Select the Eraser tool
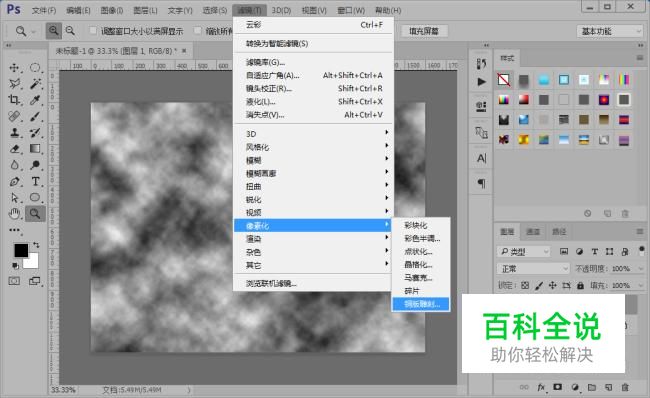 coord(14,148)
